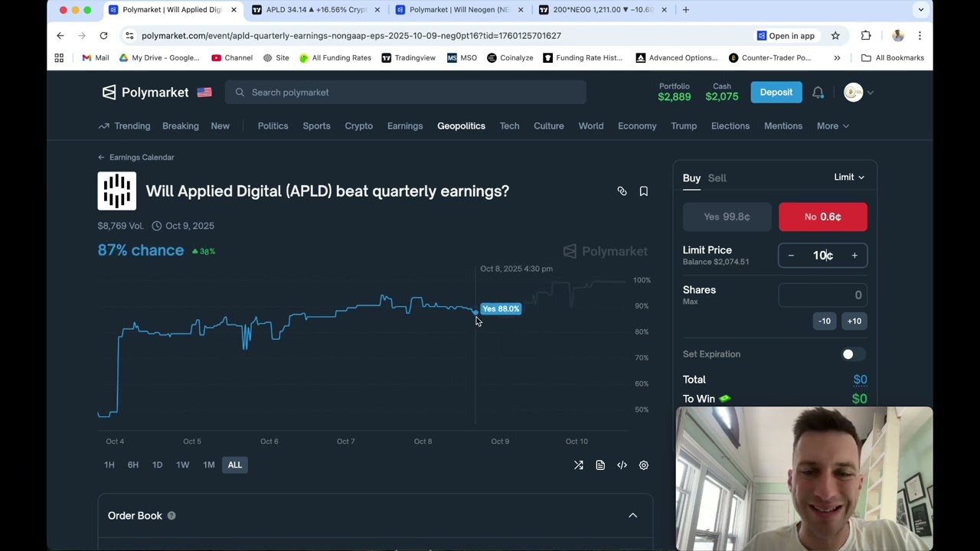Switch to Buy mode
This screenshot has height=551, width=980.
point(691,178)
